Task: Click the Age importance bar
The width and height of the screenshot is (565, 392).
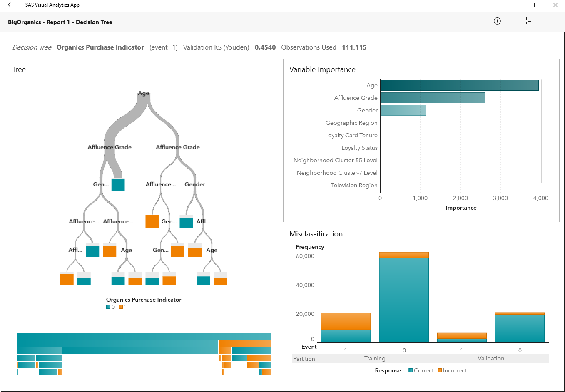Action: coord(459,85)
